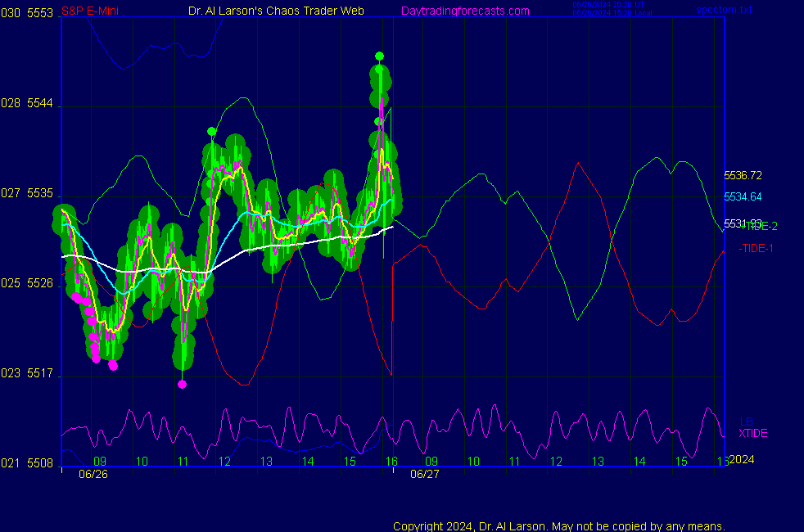
Task: Select the white 5531.93 value label
Action: tap(742, 223)
